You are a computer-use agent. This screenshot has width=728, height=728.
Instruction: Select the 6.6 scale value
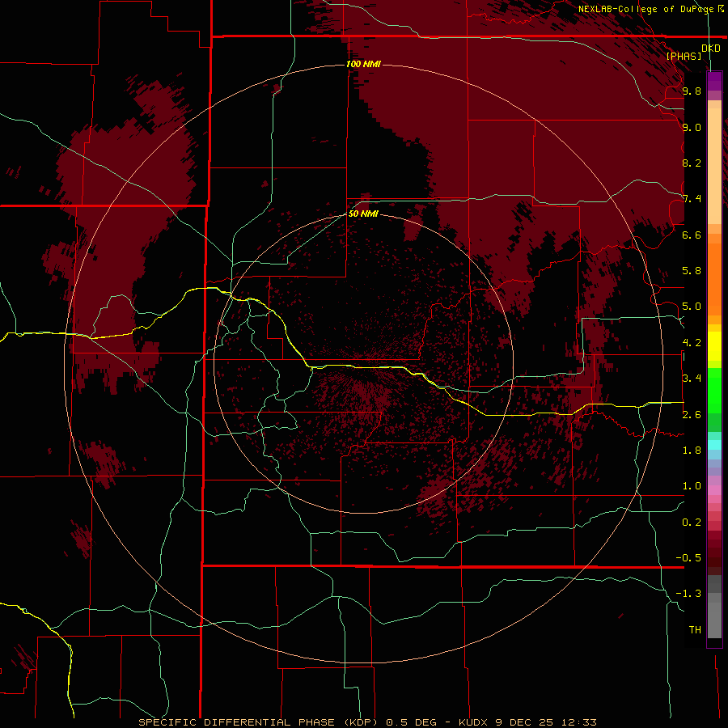point(692,235)
